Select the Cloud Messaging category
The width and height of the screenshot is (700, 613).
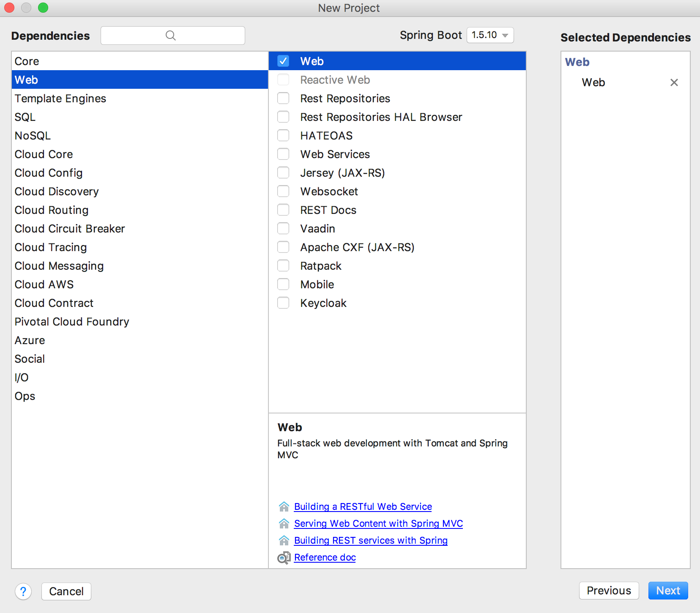point(140,265)
